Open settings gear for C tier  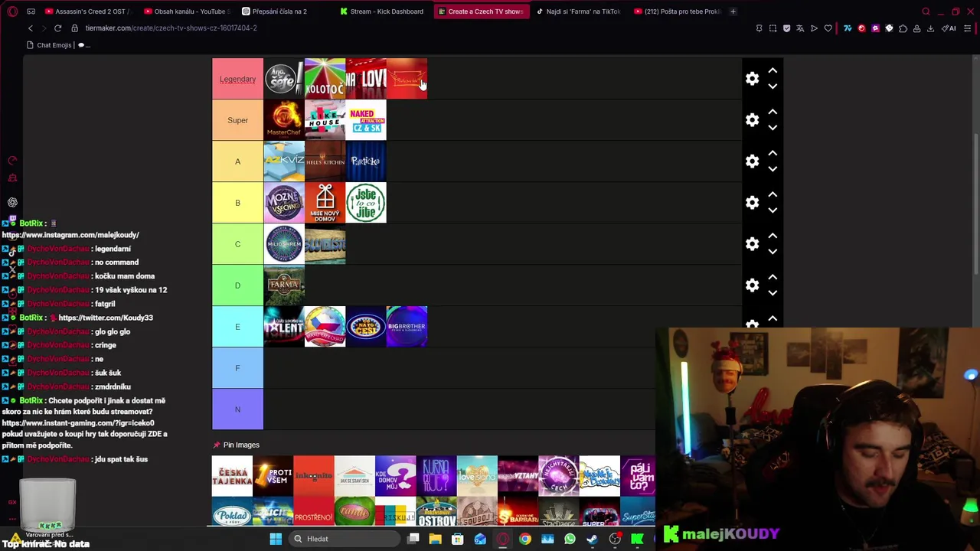click(752, 244)
